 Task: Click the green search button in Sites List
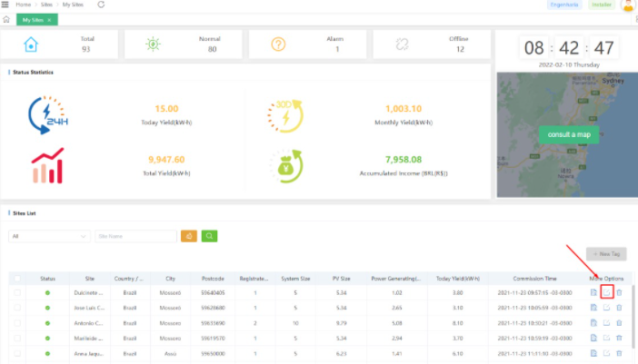coord(209,236)
